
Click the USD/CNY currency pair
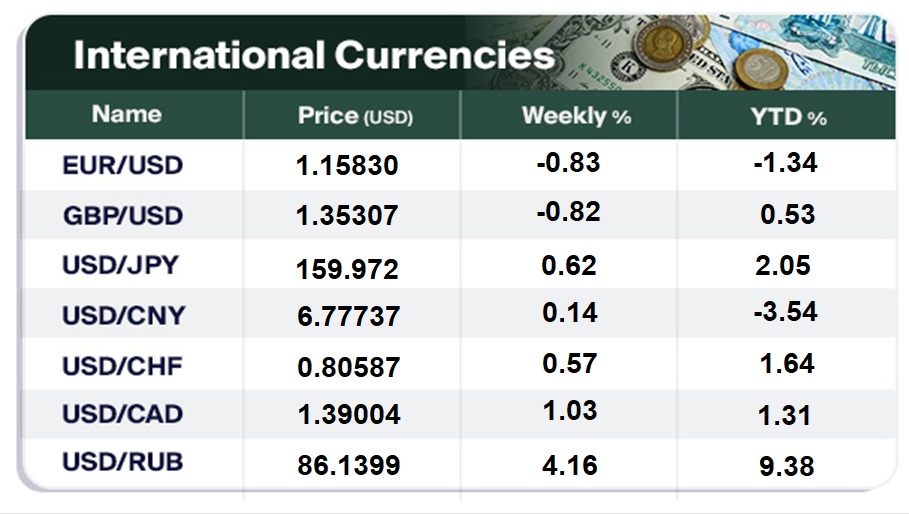click(123, 316)
